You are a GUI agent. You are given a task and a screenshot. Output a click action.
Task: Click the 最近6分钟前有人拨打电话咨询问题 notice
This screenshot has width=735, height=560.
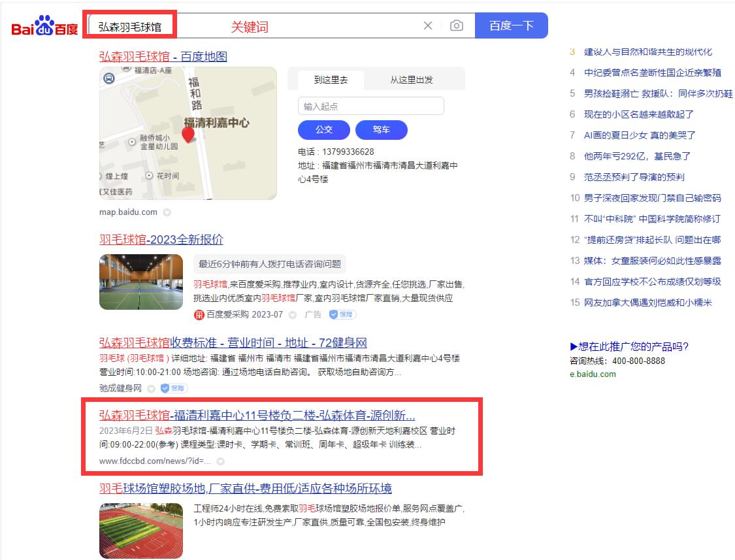pos(270,264)
